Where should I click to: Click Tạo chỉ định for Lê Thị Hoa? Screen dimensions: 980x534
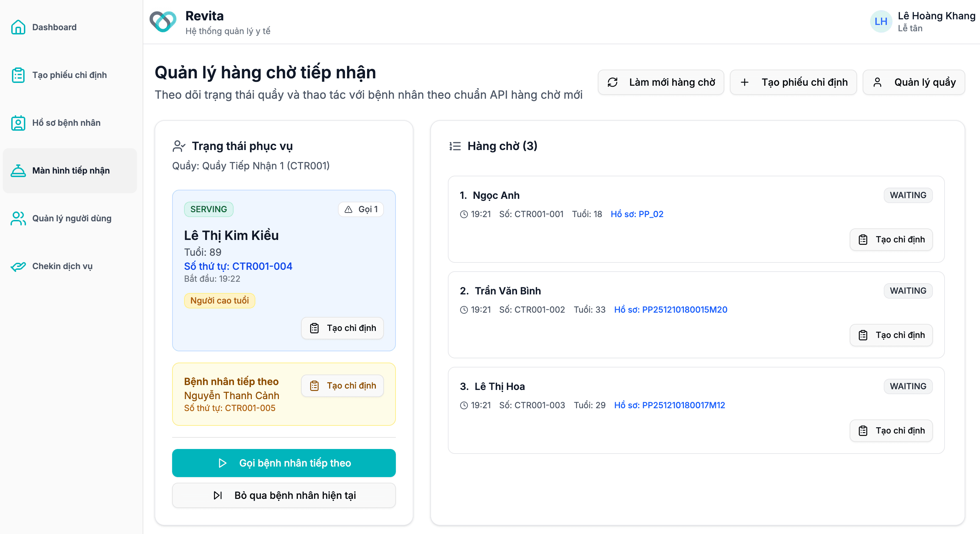(891, 430)
